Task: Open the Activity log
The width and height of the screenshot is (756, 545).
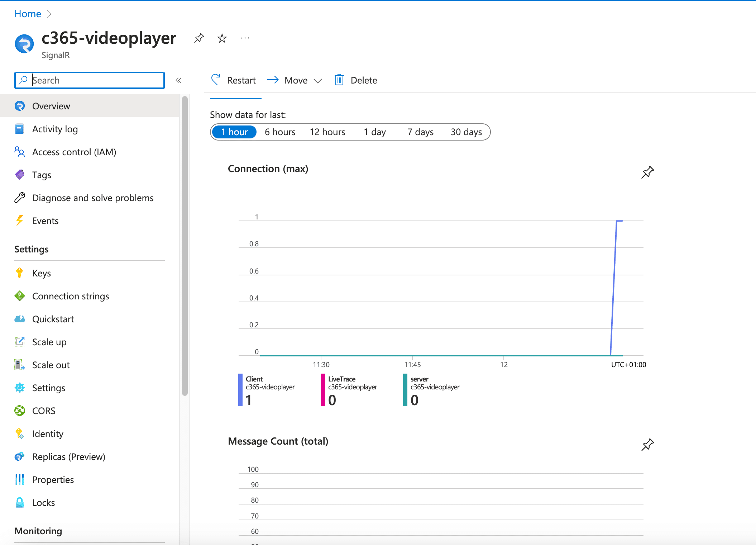Action: tap(55, 129)
